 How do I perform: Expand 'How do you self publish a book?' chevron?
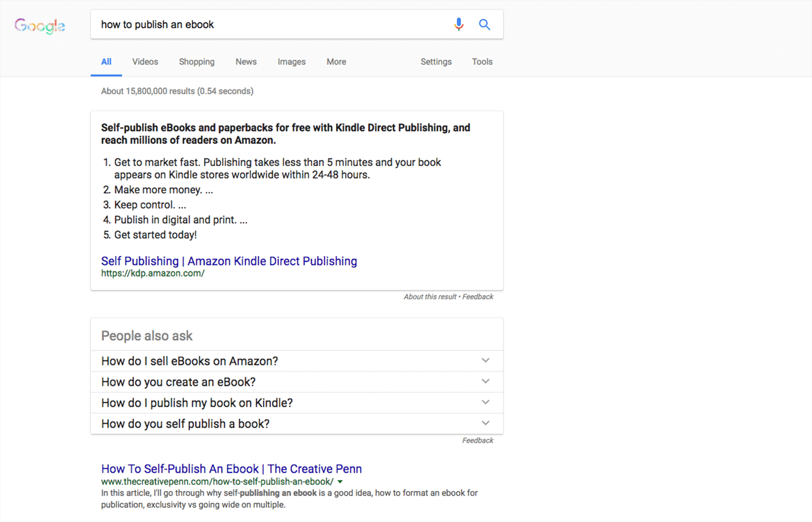click(x=486, y=423)
